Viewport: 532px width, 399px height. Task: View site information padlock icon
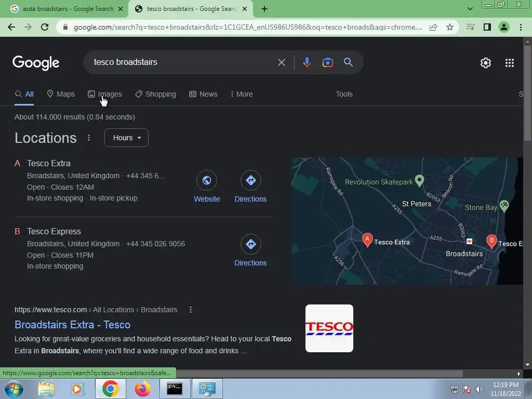coord(65,27)
